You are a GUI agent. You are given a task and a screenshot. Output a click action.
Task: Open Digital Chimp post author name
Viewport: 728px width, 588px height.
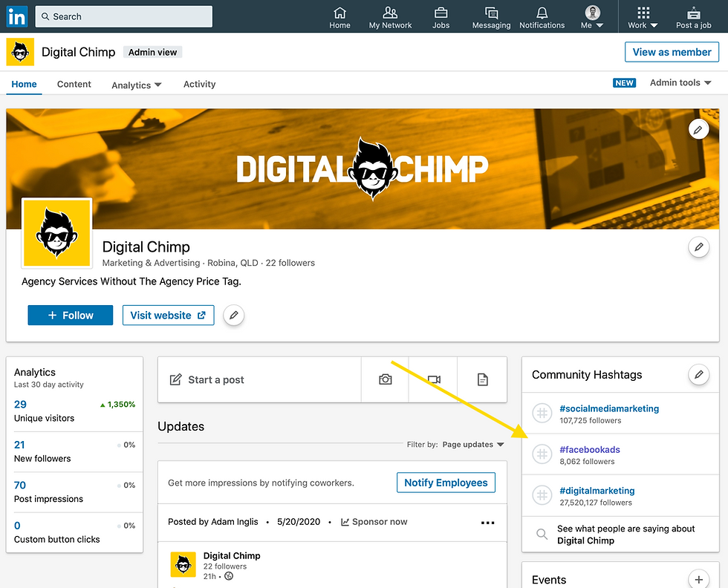point(232,555)
